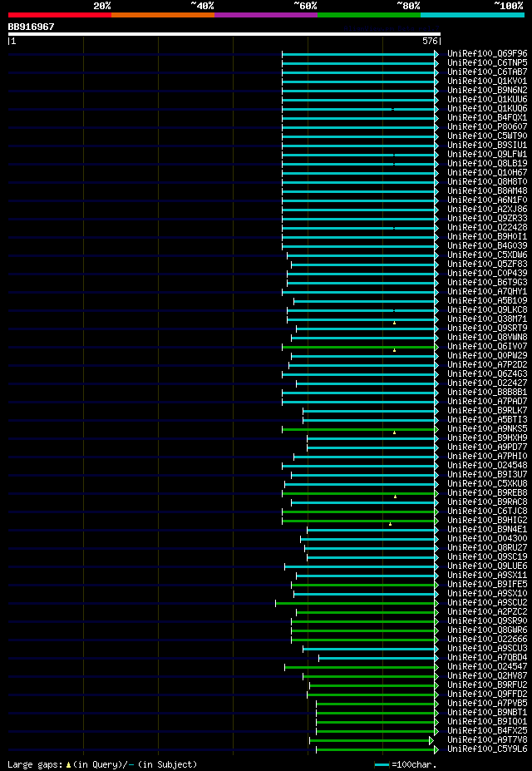Image resolution: width=532 pixels, height=771 pixels.
Task: Click the yellow gap marker on A9NKS5 row
Action: pyautogui.click(x=395, y=432)
